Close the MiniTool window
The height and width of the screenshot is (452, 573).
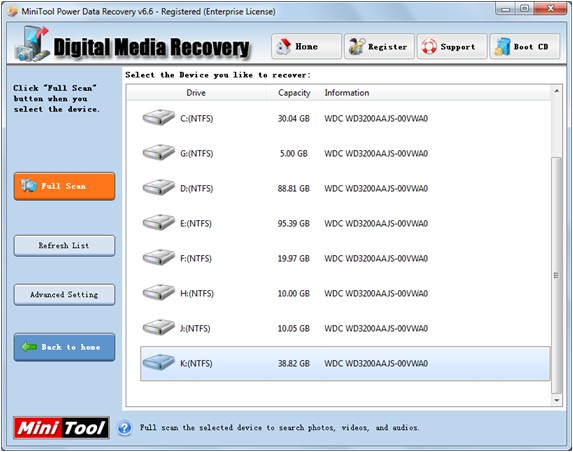coord(551,9)
